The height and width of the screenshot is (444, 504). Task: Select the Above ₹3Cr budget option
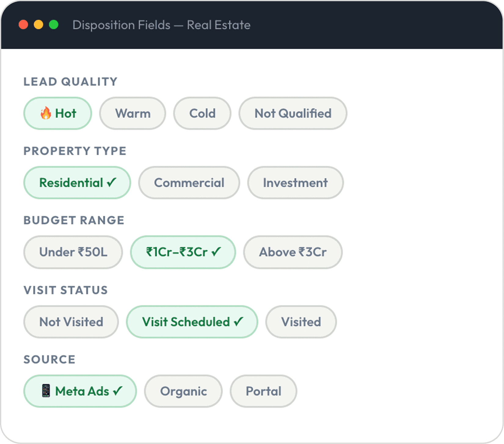coord(293,252)
